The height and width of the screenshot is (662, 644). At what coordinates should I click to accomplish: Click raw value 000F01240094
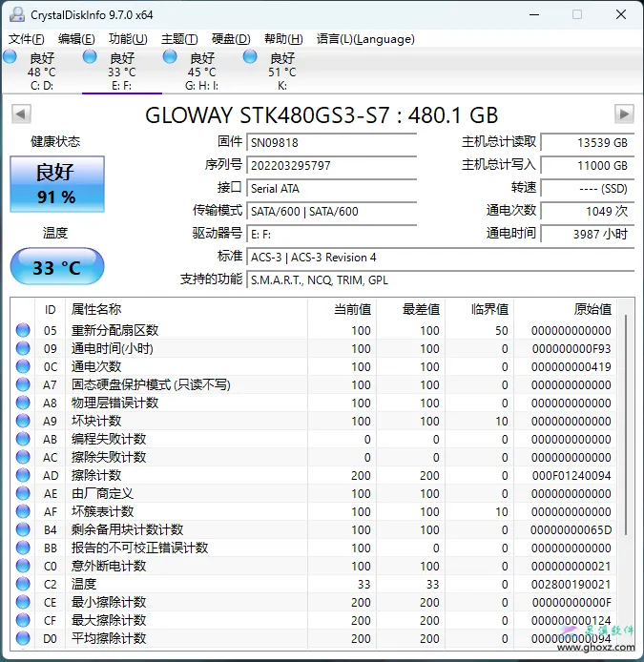pyautogui.click(x=571, y=475)
